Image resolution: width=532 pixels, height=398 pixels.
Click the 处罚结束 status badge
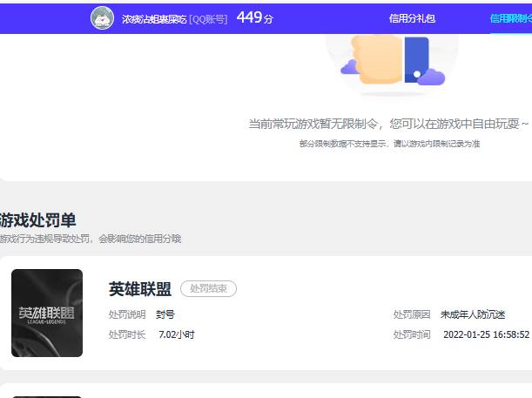click(x=208, y=288)
